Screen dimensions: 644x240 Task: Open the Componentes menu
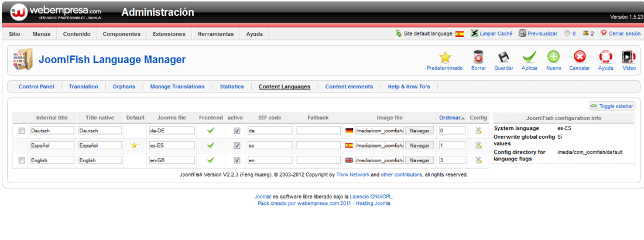pos(122,34)
